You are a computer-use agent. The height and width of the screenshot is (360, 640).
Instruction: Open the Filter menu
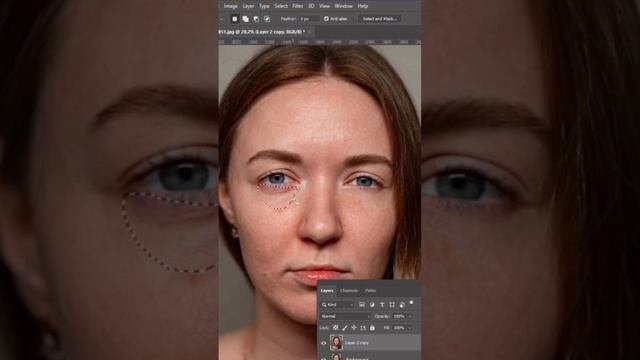click(x=298, y=6)
